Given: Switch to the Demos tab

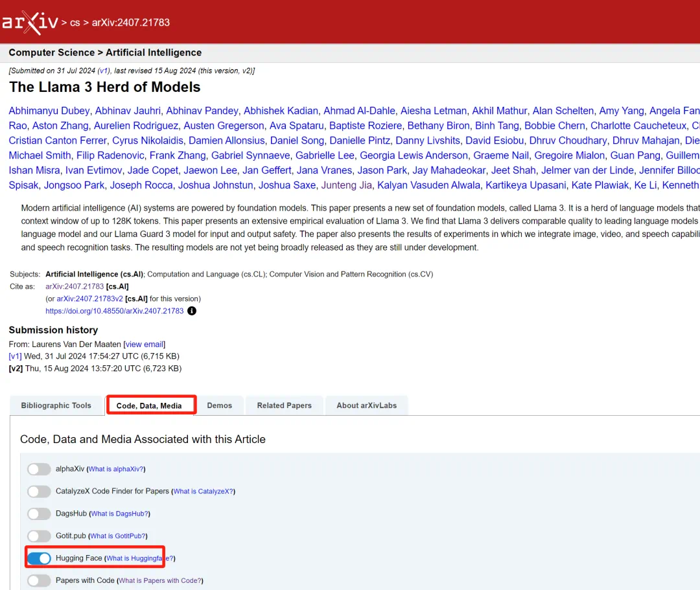Looking at the screenshot, I should (220, 405).
